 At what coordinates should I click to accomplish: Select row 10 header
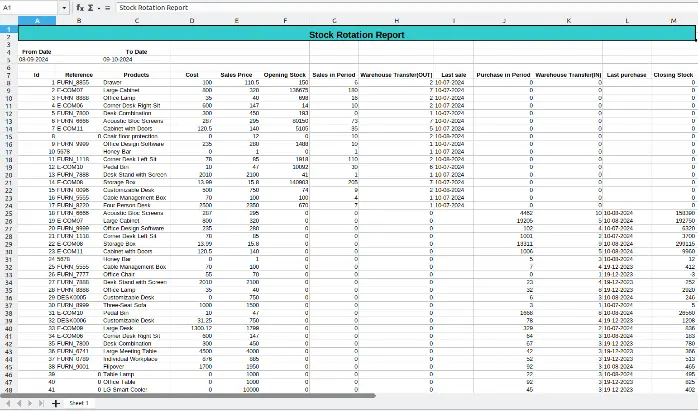click(x=7, y=97)
